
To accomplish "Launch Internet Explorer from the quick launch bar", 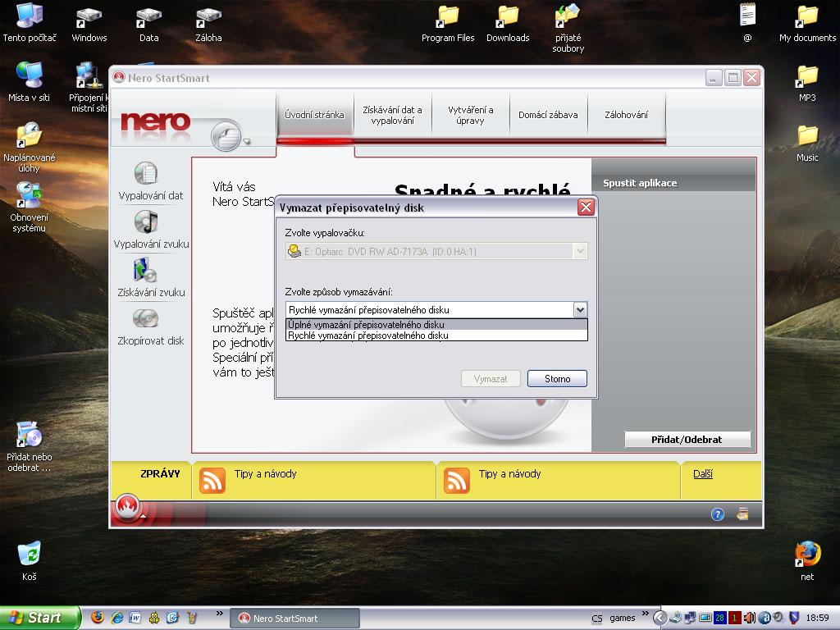I will [x=116, y=618].
